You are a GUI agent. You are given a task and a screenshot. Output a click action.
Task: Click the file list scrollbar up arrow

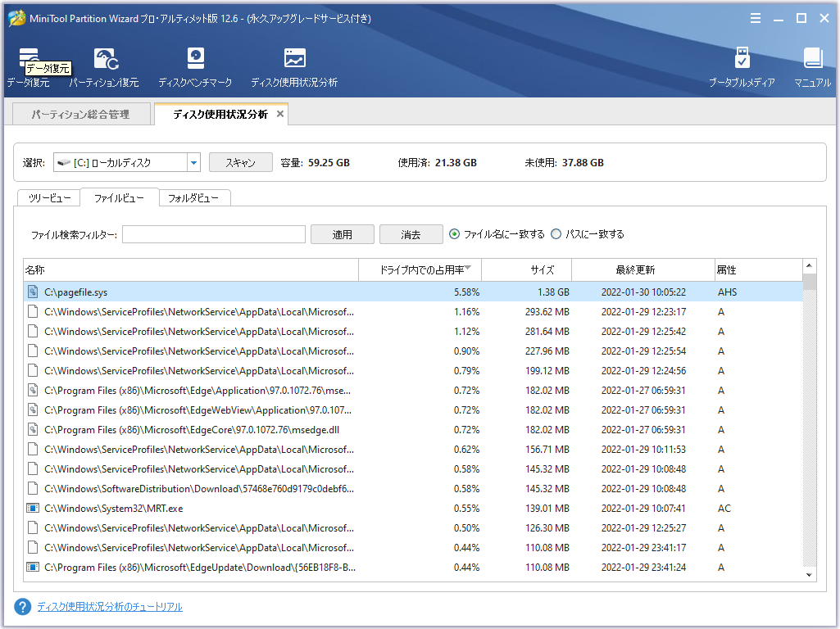[x=810, y=265]
